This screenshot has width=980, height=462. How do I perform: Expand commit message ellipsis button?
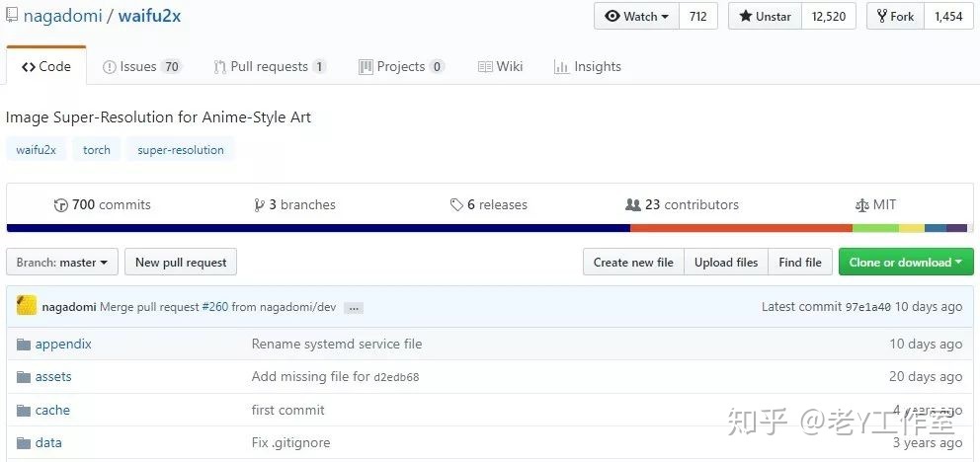354,308
